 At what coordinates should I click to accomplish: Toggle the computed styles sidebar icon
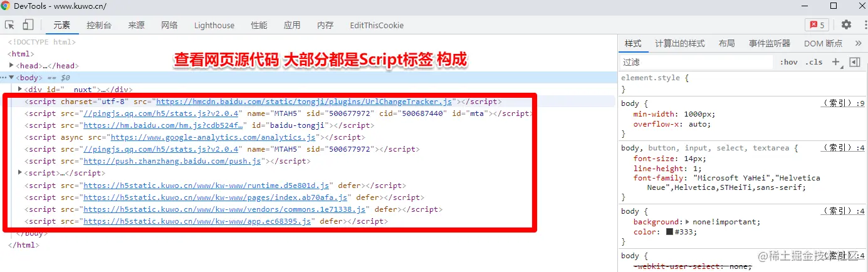(855, 62)
